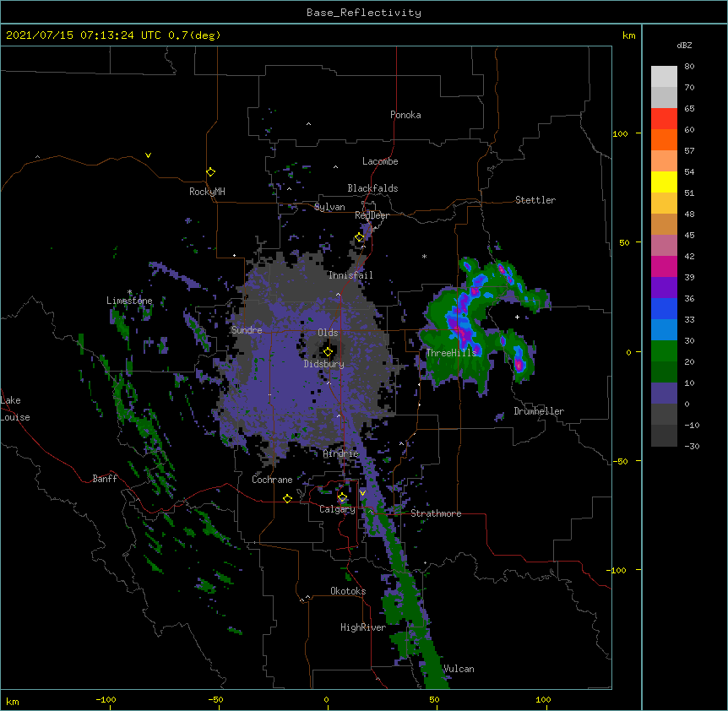Viewport: 728px width, 711px height.
Task: Click the Vulcan city label
Action: (459, 669)
